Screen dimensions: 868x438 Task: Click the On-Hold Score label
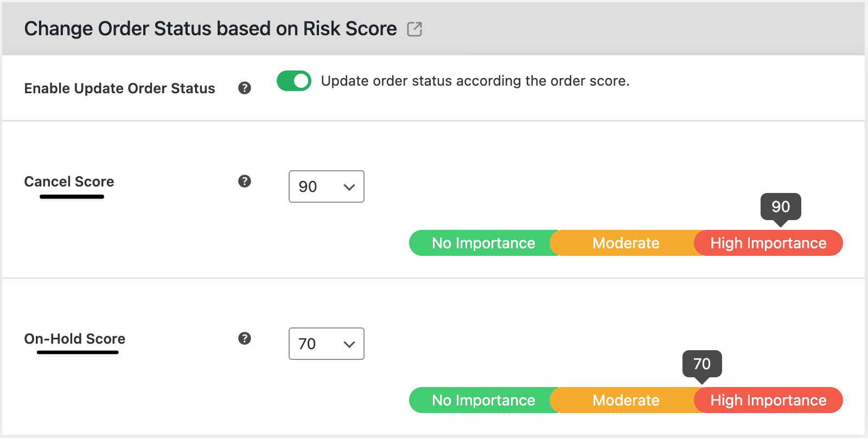coord(75,339)
